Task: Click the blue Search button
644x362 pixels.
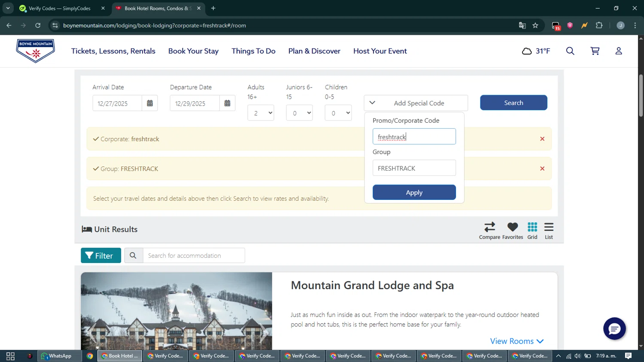Action: pyautogui.click(x=513, y=103)
